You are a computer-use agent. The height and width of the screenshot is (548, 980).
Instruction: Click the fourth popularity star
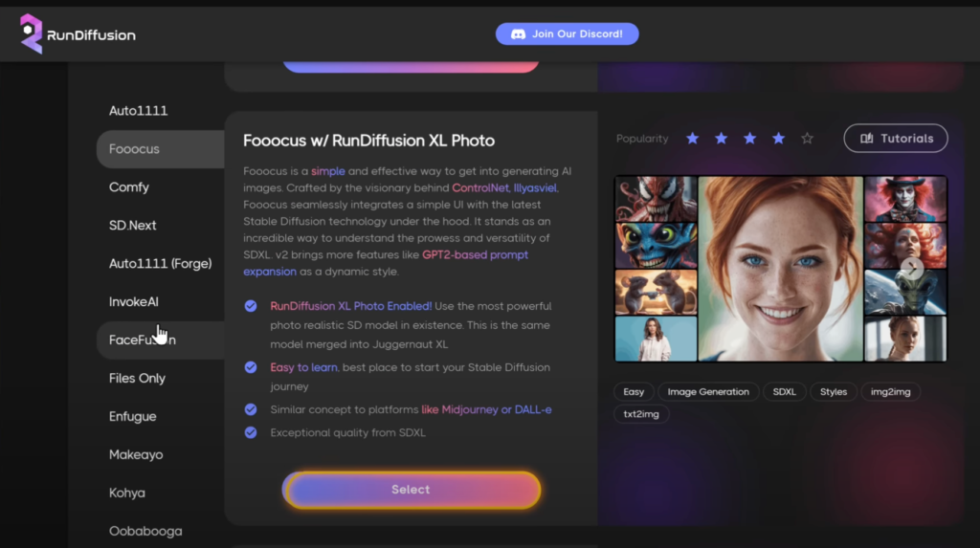point(778,138)
